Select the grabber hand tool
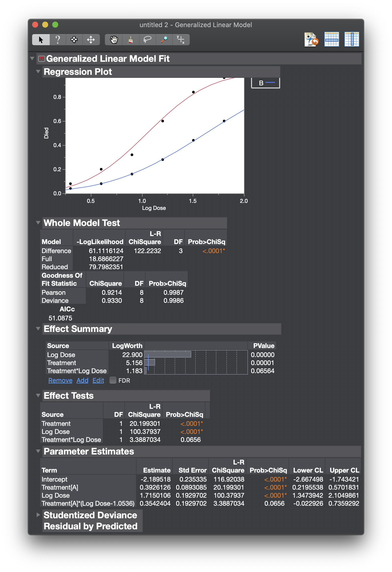The width and height of the screenshot is (392, 572). [x=114, y=40]
